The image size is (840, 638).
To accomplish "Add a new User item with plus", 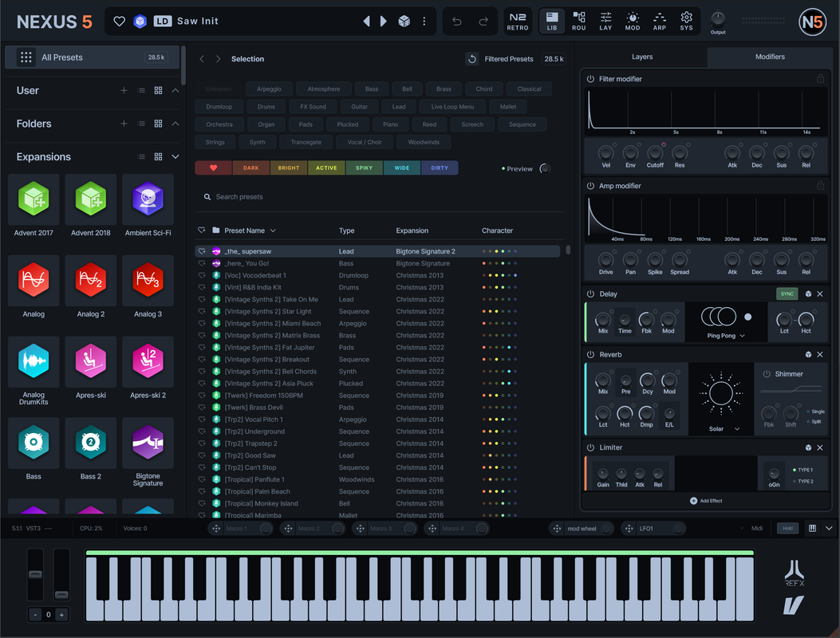I will click(124, 91).
